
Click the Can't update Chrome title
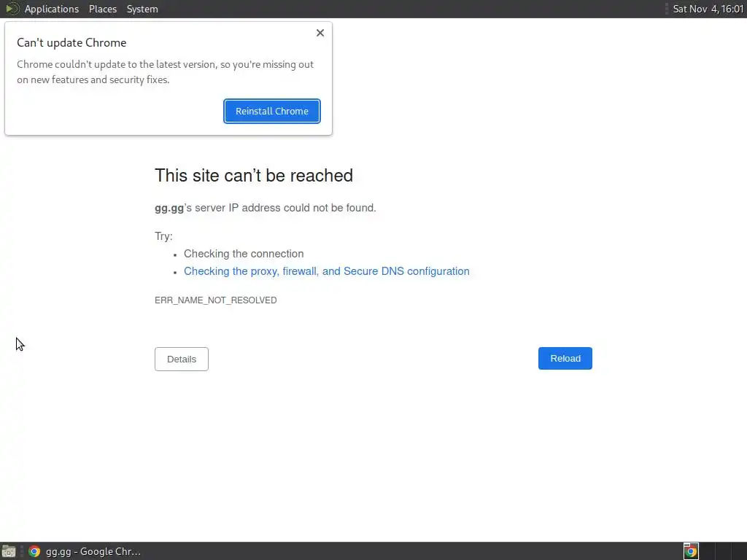tap(71, 43)
